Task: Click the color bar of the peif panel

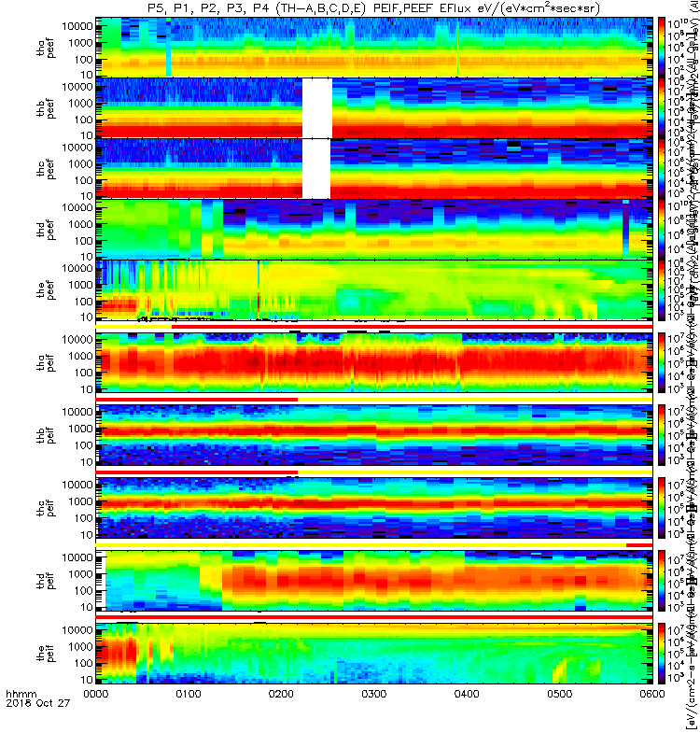Action: (x=662, y=653)
